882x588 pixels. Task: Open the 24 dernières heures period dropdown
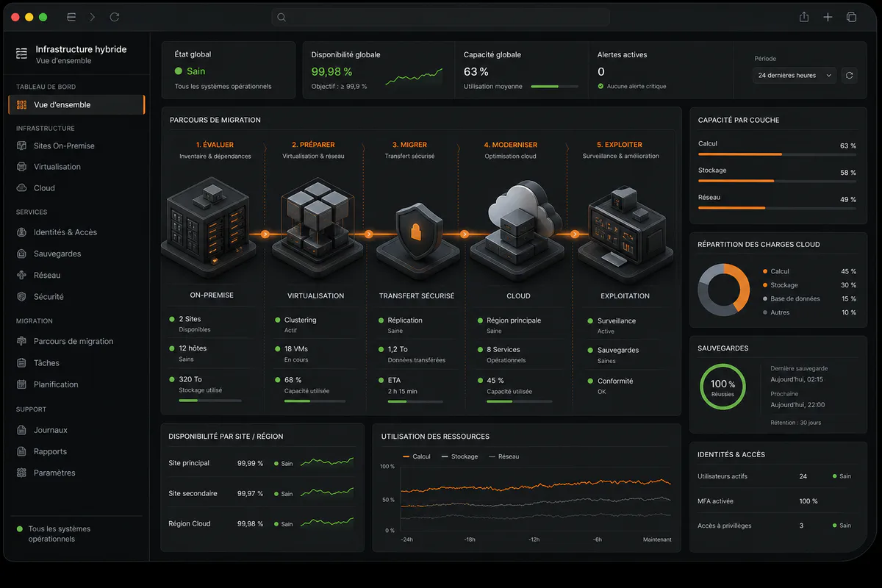tap(795, 75)
